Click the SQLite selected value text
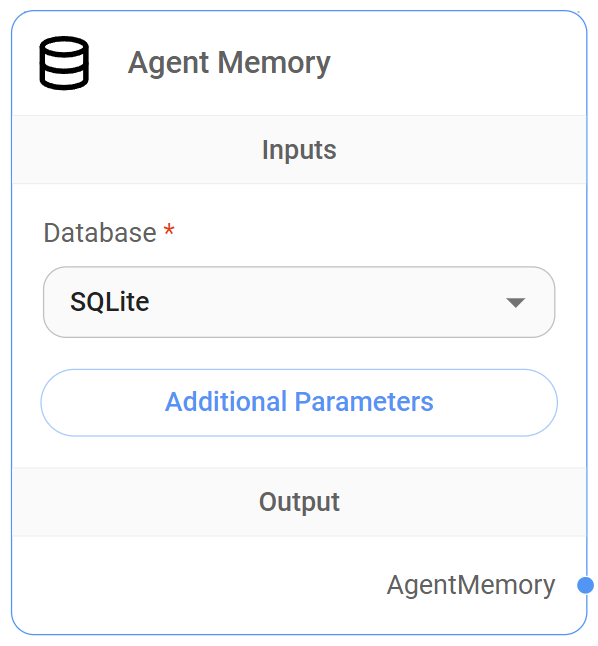598x646 pixels. pyautogui.click(x=110, y=302)
